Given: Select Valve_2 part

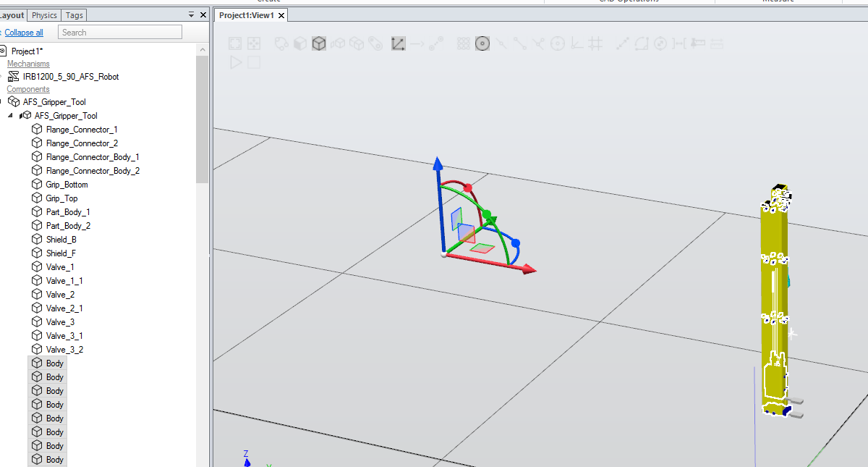Looking at the screenshot, I should pyautogui.click(x=60, y=295).
